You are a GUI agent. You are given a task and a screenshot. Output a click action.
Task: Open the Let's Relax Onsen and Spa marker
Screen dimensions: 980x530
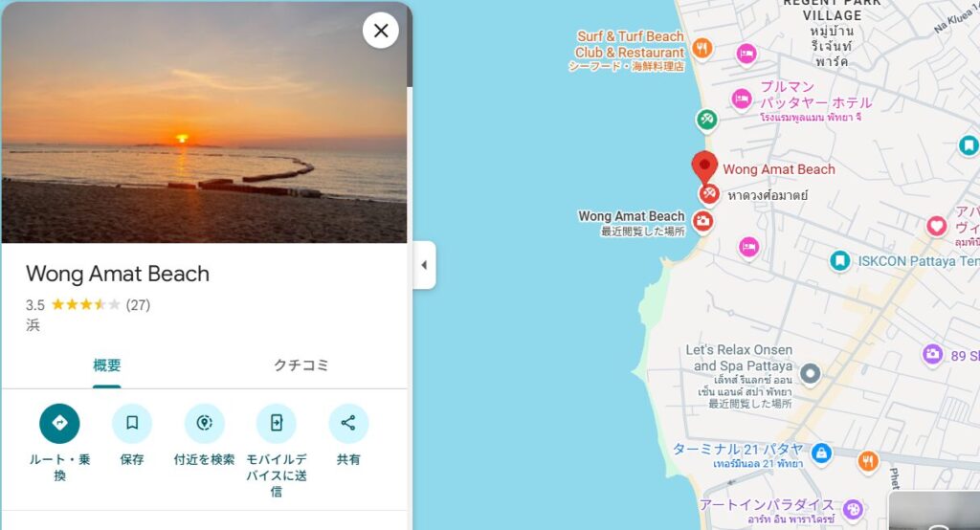pyautogui.click(x=810, y=374)
